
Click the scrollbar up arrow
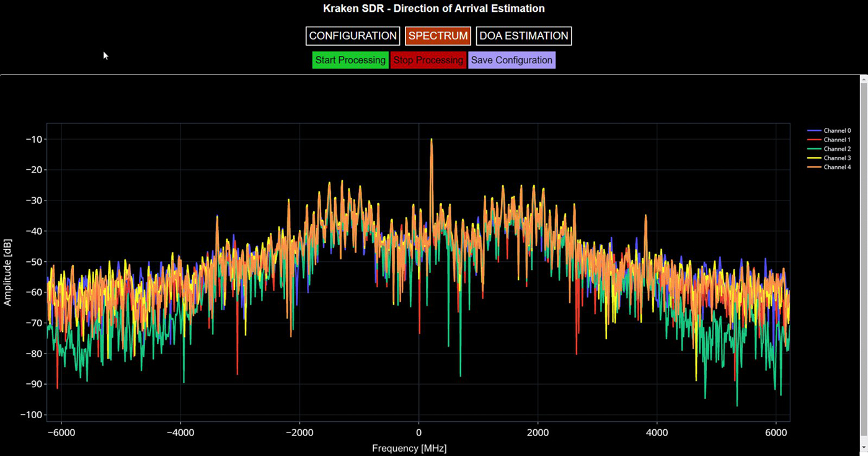click(863, 79)
